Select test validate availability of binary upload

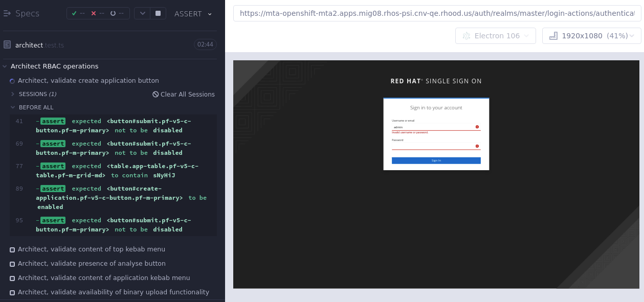click(114, 292)
